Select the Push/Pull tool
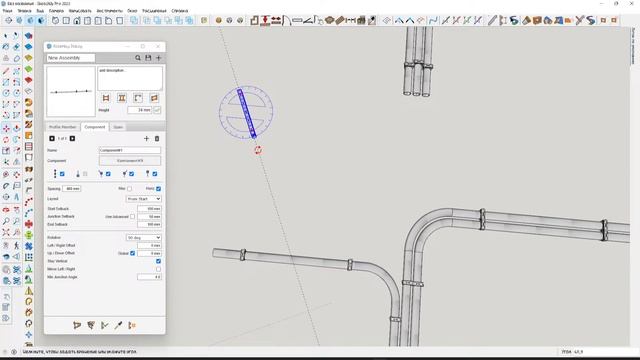This screenshot has width=640, height=360. coord(16,129)
